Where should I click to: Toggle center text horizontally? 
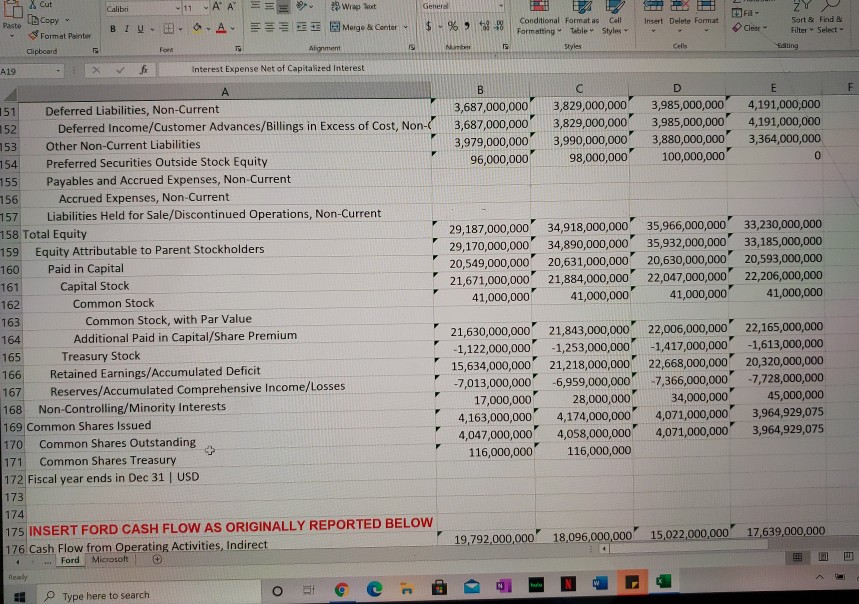[x=270, y=27]
